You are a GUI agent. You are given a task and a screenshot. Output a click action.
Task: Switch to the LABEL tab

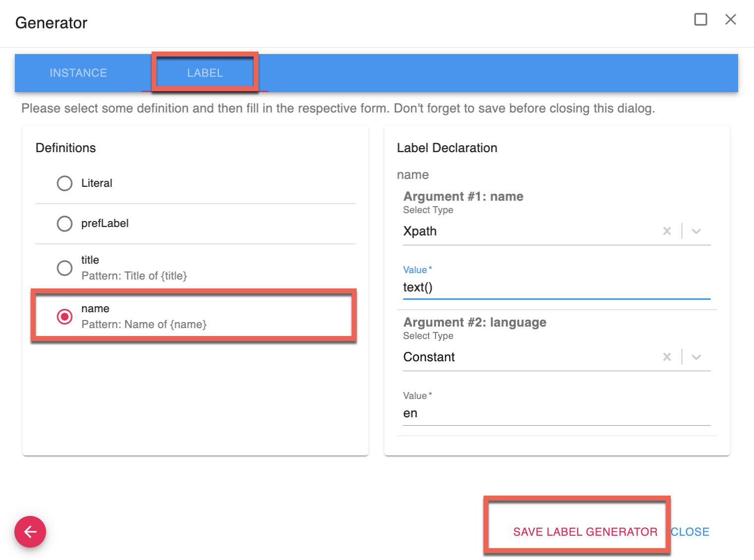click(205, 73)
